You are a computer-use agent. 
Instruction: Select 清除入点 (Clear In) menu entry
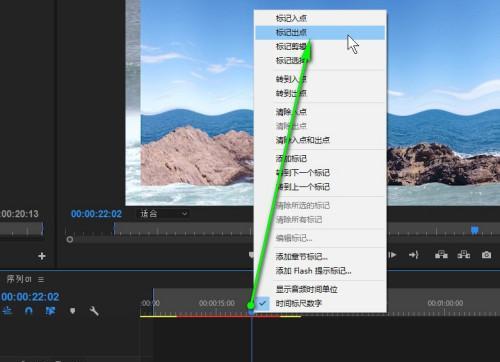320,112
